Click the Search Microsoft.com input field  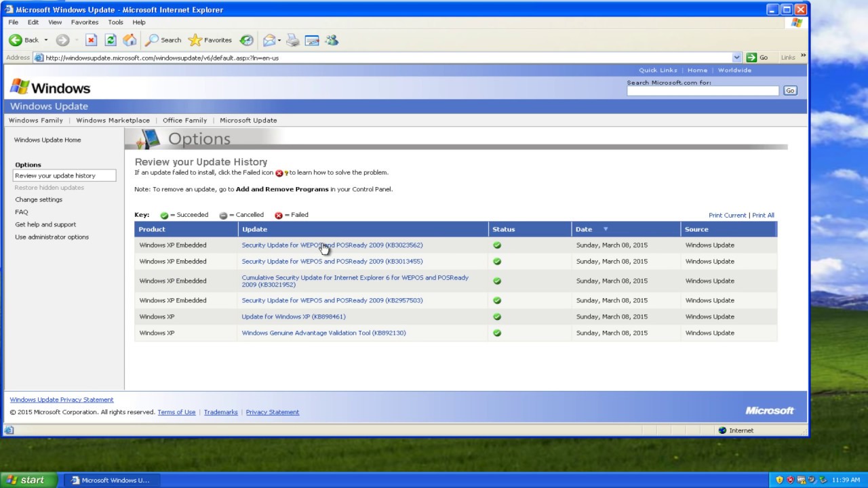[703, 91]
